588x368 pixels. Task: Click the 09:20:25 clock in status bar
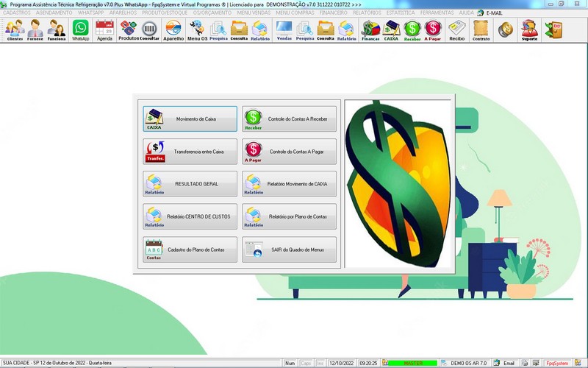pyautogui.click(x=368, y=363)
